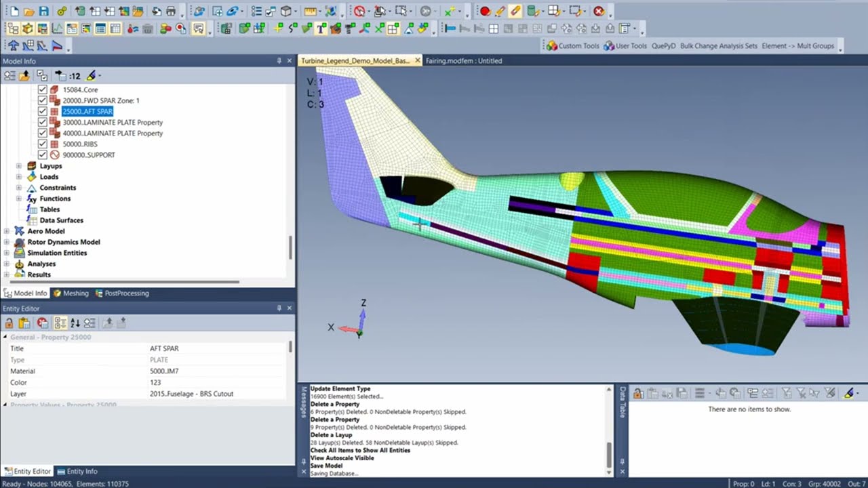Click the red X cancel icon
Image resolution: width=868 pixels, height=488 pixels.
(x=599, y=12)
